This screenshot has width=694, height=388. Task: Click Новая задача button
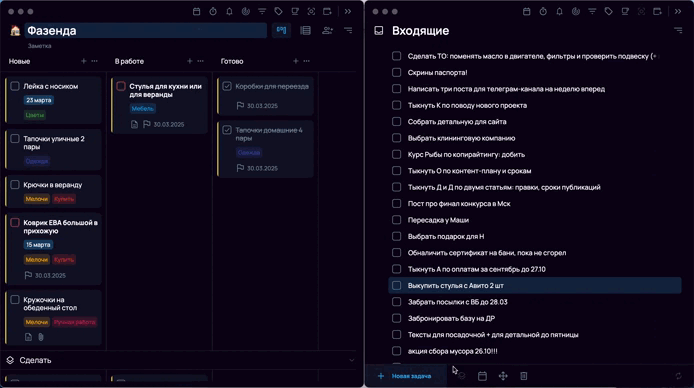coord(405,376)
